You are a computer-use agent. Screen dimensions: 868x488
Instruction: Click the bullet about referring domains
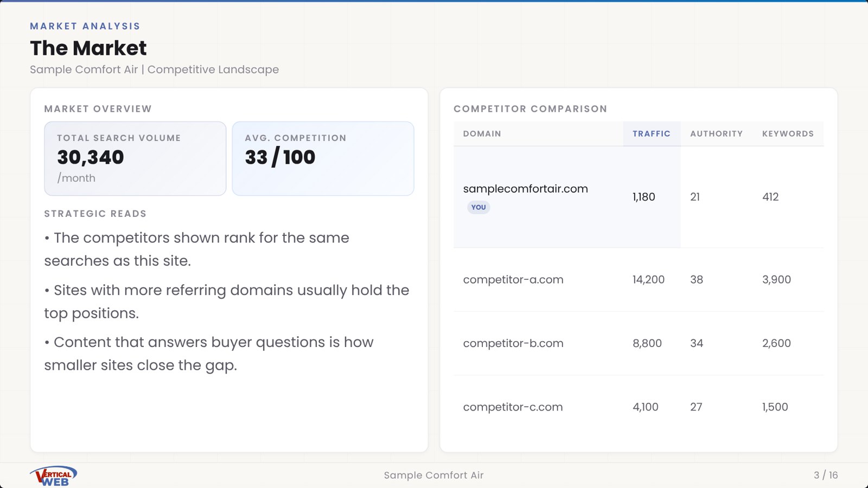click(x=227, y=301)
